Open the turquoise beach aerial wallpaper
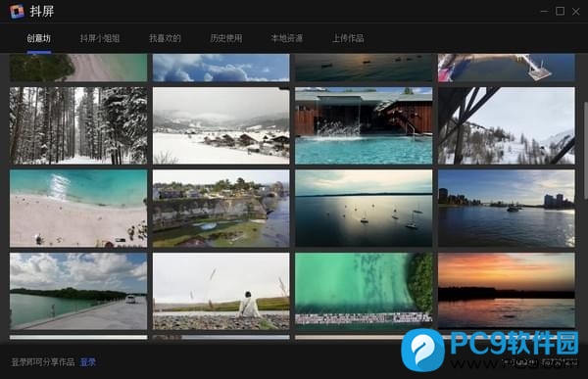Image resolution: width=588 pixels, height=379 pixels. click(x=78, y=209)
